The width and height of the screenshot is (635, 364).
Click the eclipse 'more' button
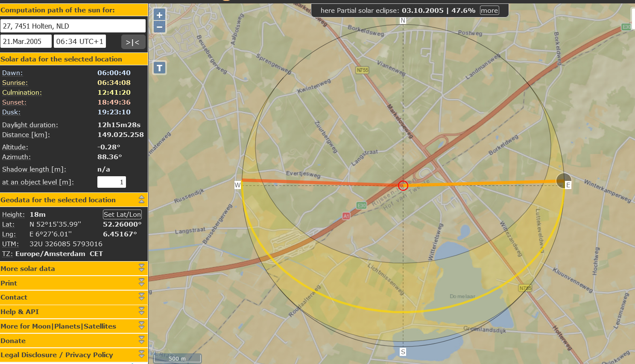tap(489, 10)
